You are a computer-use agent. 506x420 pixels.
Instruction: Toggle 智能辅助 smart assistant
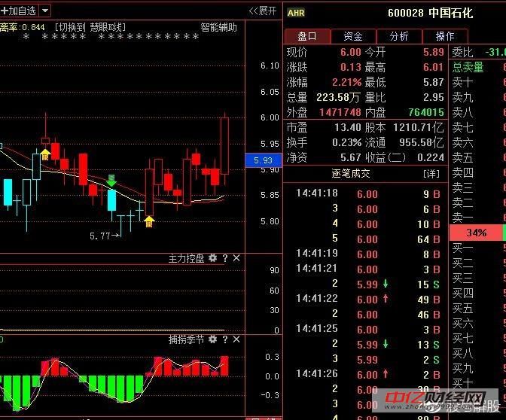coord(218,27)
